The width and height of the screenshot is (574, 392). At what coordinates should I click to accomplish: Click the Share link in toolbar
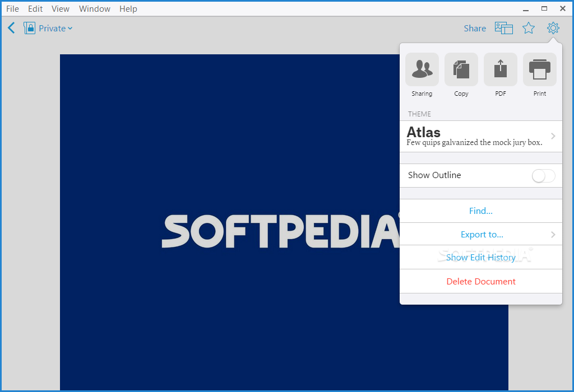[475, 28]
